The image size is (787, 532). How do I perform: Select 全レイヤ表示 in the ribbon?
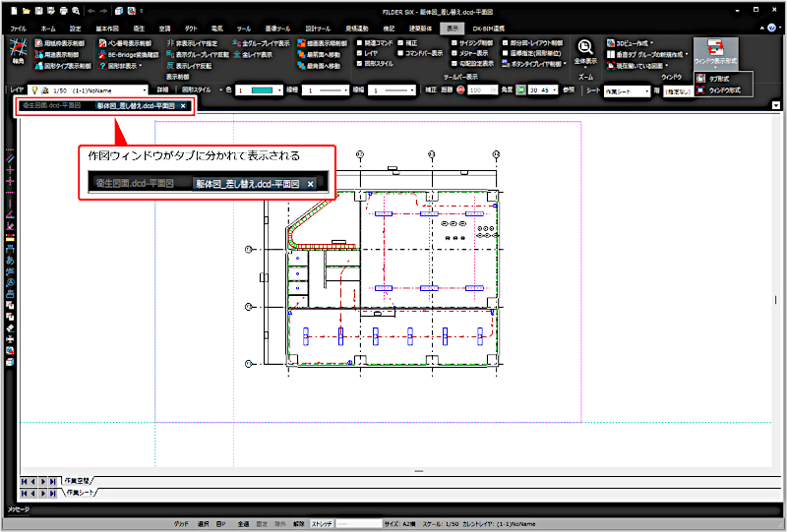coord(260,55)
